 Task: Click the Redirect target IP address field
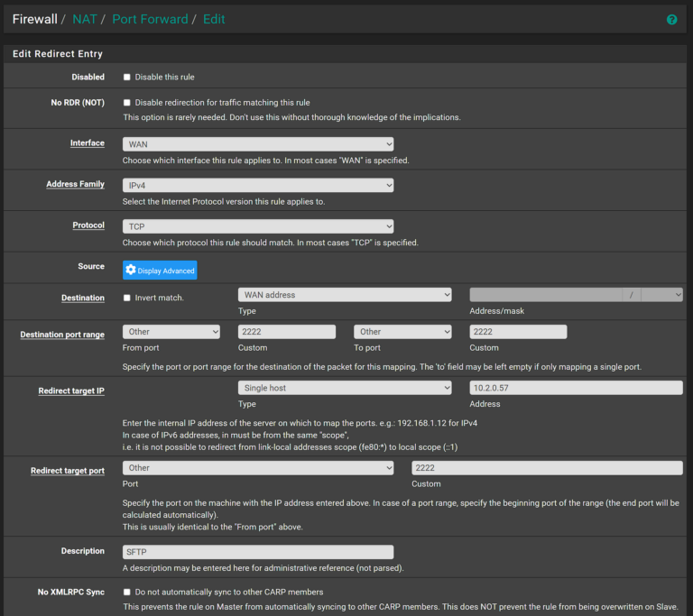tap(576, 388)
